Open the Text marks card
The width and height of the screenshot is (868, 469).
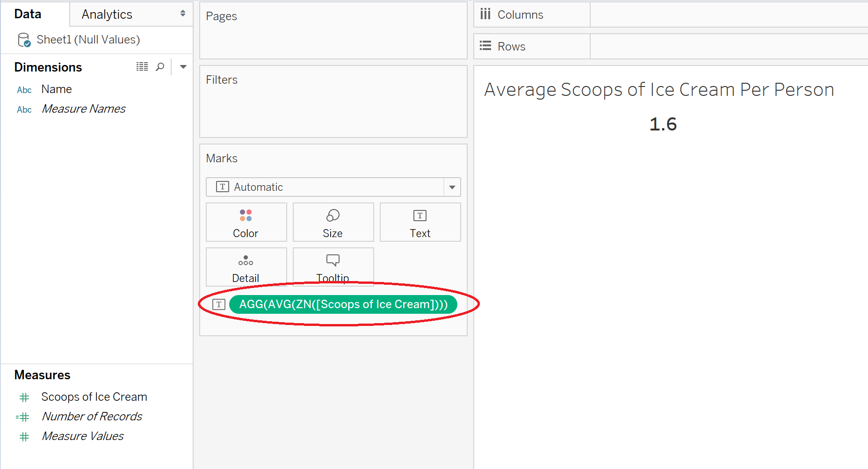click(420, 222)
